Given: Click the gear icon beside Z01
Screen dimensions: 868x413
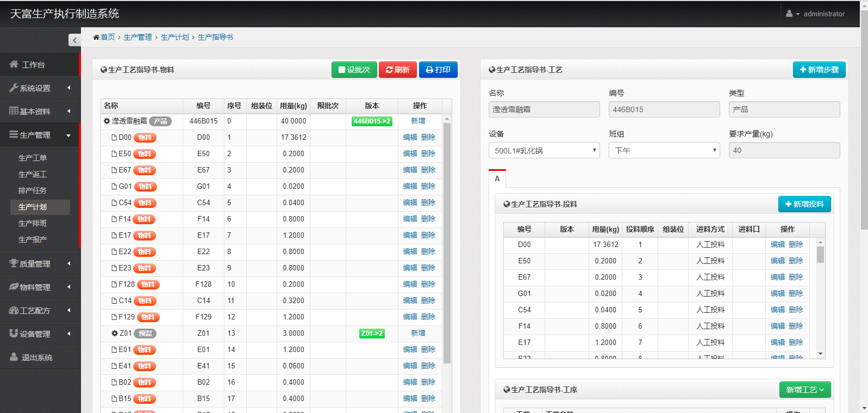Looking at the screenshot, I should pyautogui.click(x=115, y=333).
